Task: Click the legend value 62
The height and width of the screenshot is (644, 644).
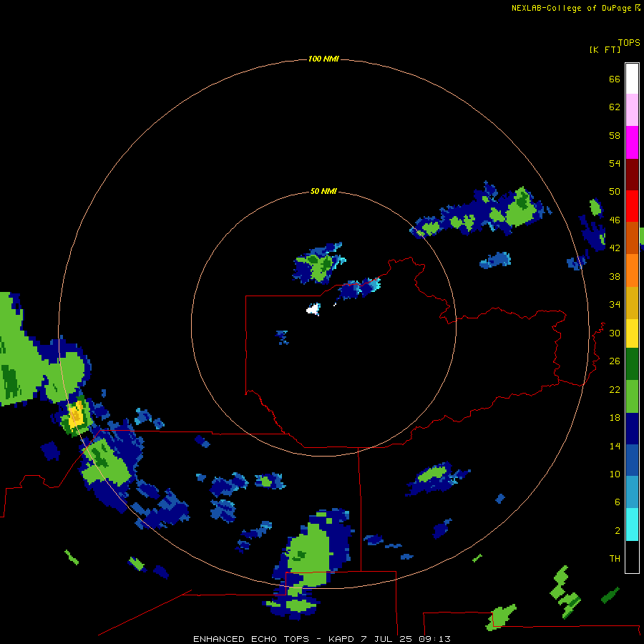Action: pyautogui.click(x=615, y=107)
